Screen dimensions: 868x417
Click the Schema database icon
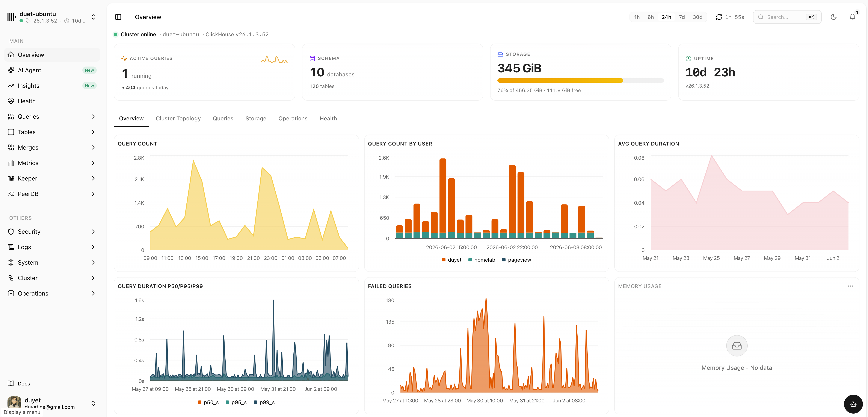point(312,58)
